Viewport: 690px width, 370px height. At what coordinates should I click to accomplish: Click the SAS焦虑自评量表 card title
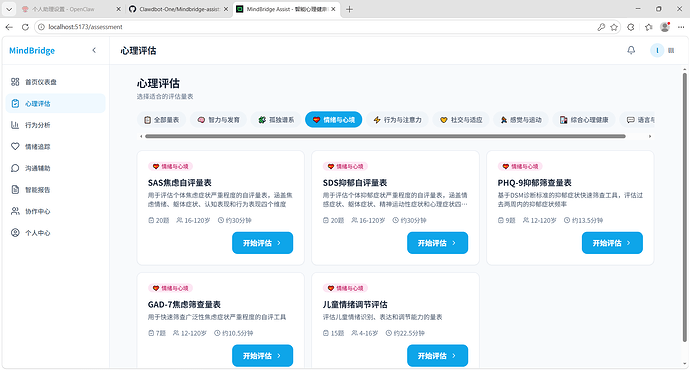click(180, 183)
